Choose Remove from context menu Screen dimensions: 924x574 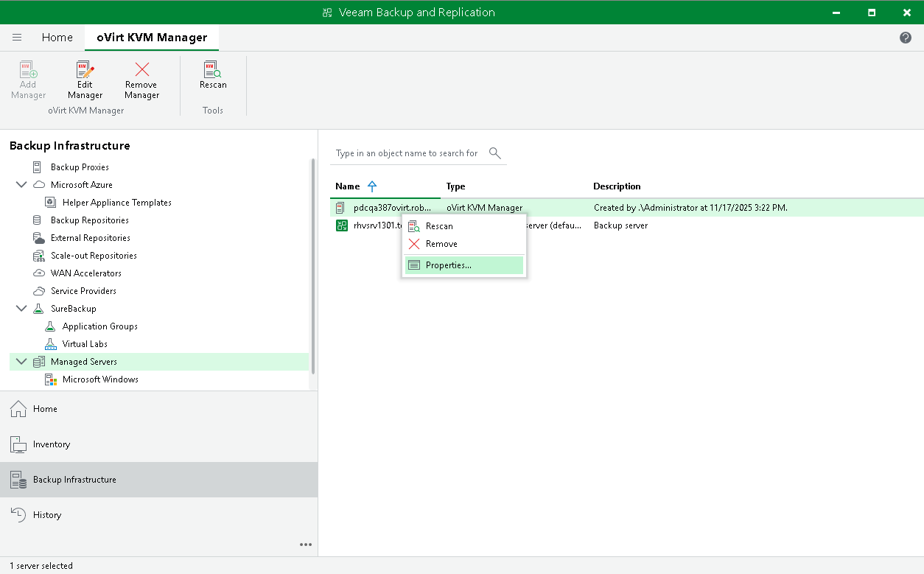[464, 244]
